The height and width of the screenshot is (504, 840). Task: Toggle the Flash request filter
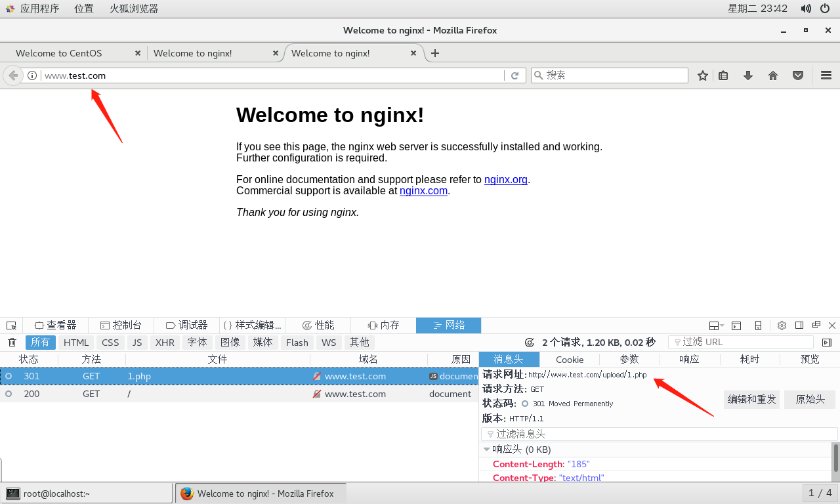click(297, 343)
